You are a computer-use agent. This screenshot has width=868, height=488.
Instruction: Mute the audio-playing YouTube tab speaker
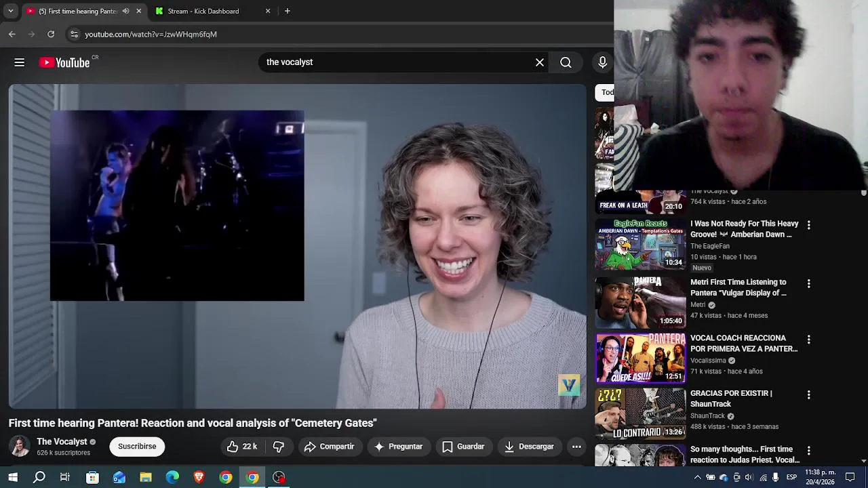point(125,11)
